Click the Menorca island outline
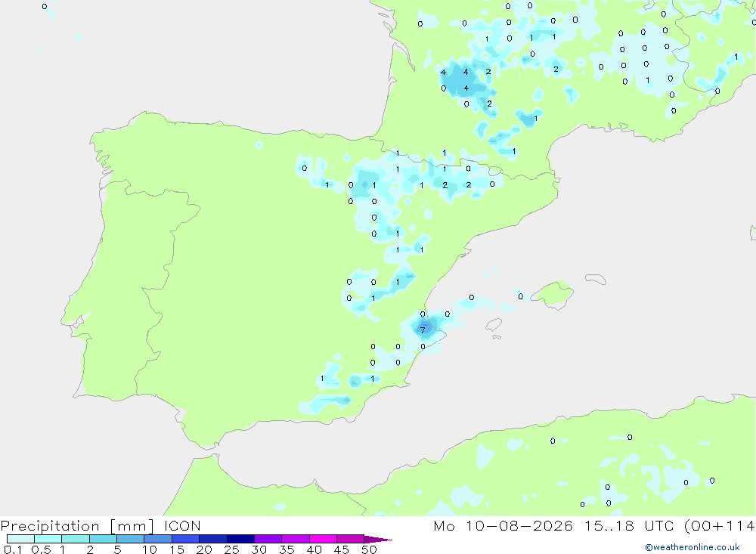The height and width of the screenshot is (554, 756). 596,279
